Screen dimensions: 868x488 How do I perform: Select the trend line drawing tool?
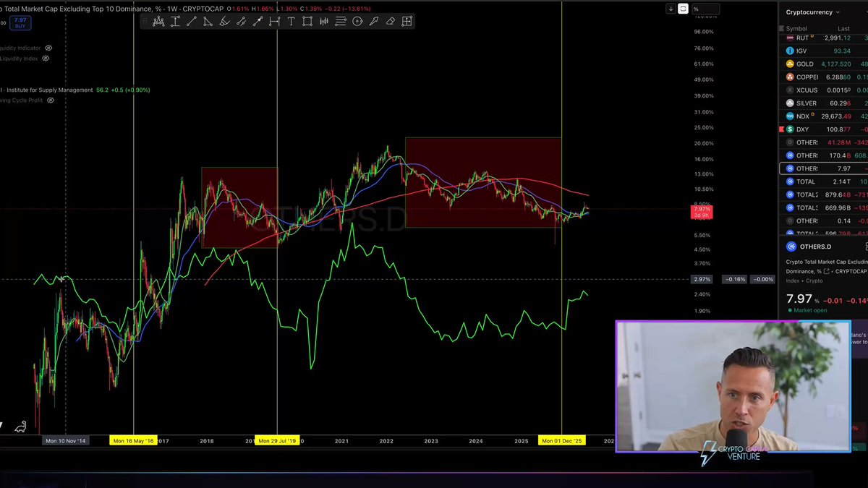[x=191, y=22]
